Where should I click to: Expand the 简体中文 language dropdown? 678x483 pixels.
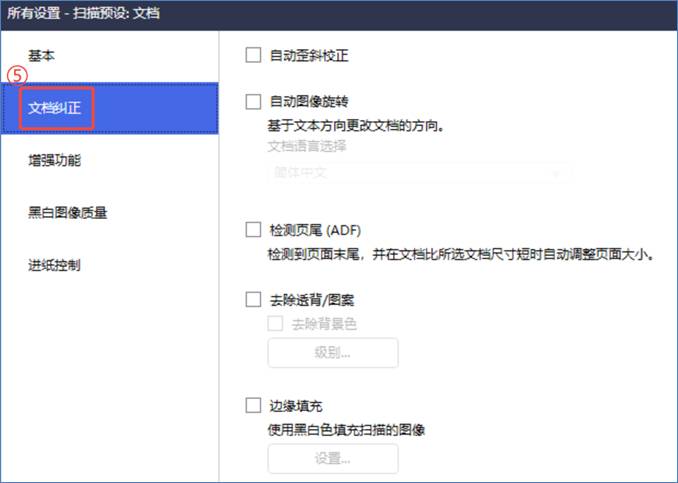point(419,172)
